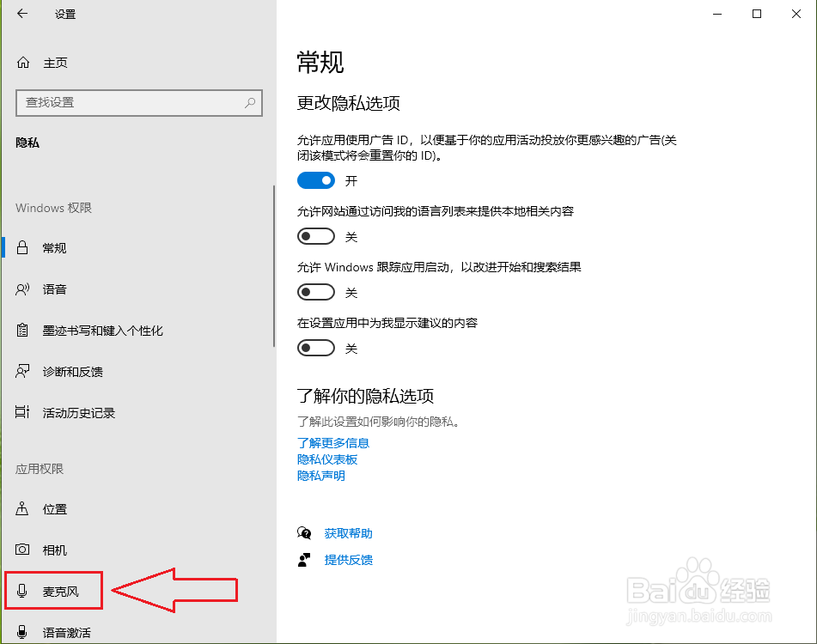
Task: Turn on Windows app launch tracking
Action: [x=316, y=292]
